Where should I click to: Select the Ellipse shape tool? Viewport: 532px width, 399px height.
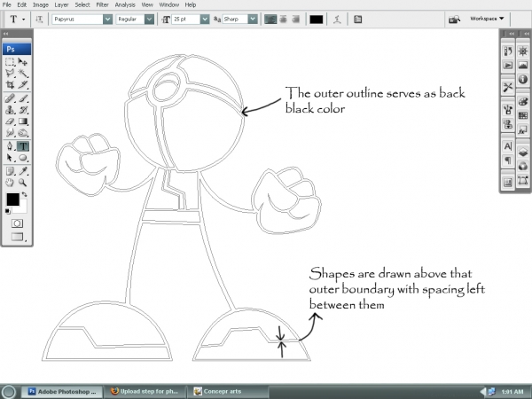[23, 158]
